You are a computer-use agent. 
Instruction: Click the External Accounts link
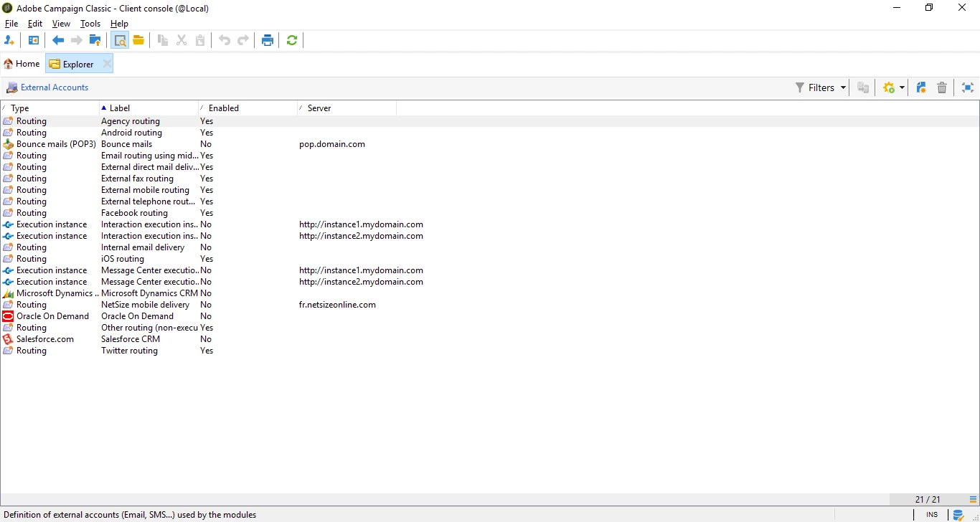pos(55,87)
